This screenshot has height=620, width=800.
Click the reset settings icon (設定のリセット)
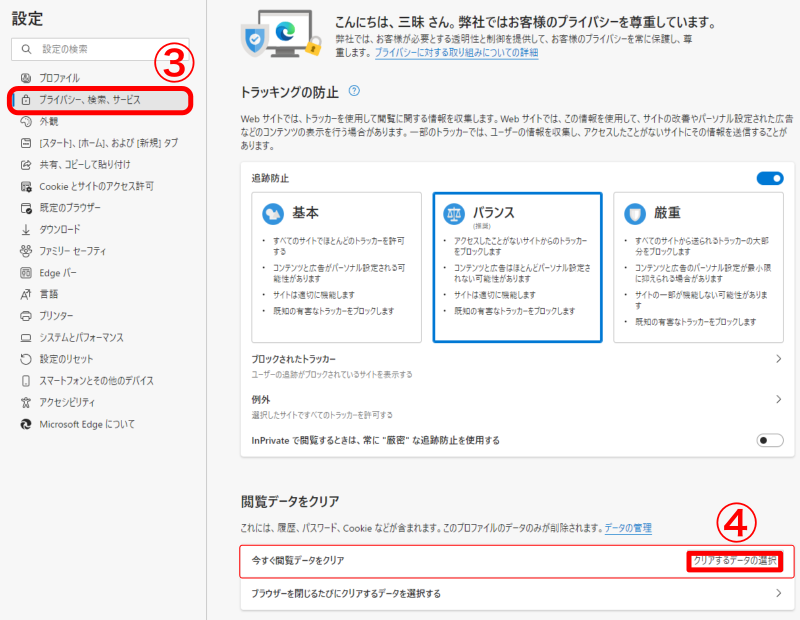(x=26, y=359)
